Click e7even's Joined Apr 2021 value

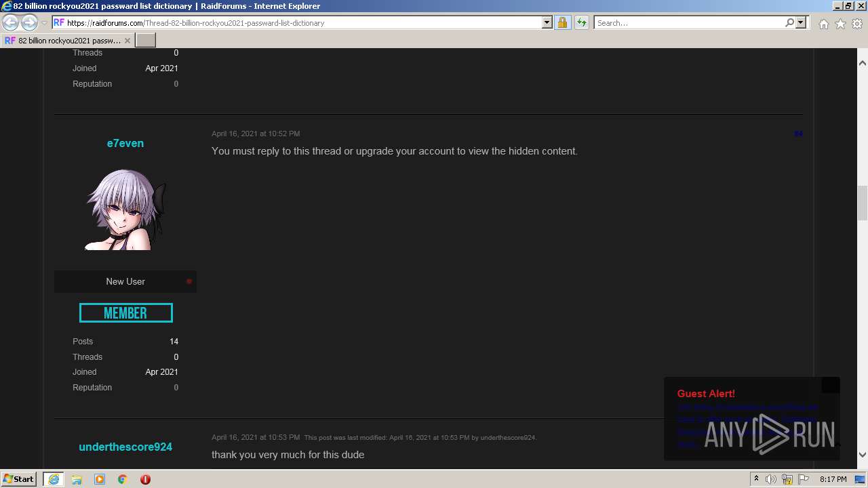click(161, 372)
